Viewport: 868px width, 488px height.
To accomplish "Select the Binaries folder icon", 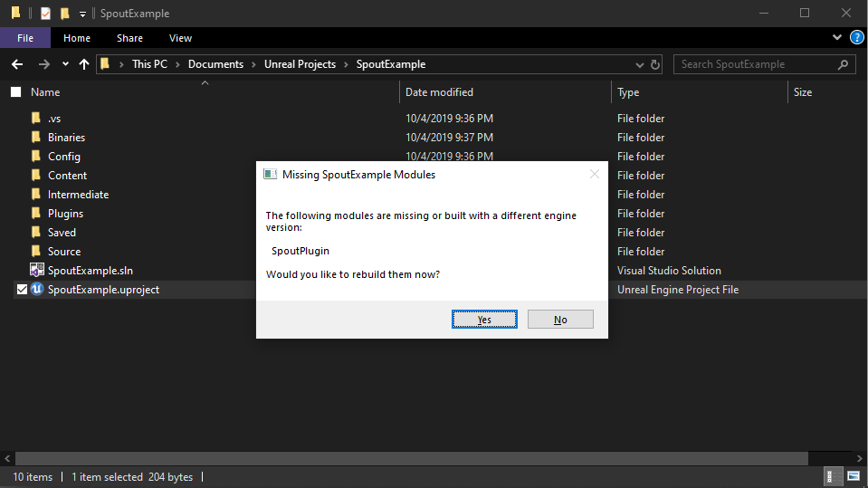I will pos(36,137).
